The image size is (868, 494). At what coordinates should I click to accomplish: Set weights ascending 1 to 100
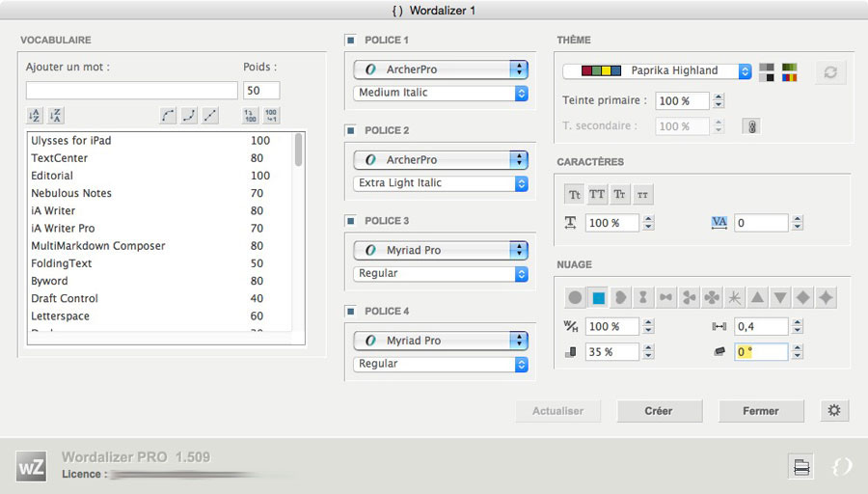tap(250, 115)
